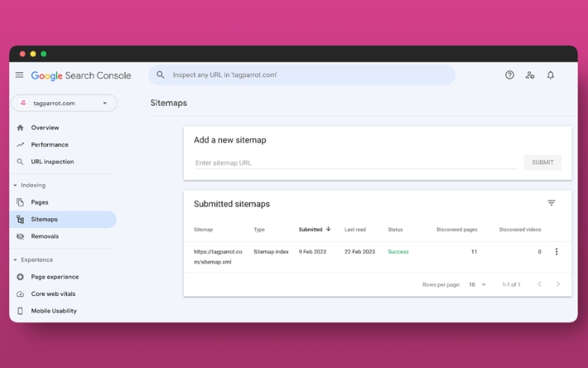Click the tagparrot.com property favicon
Viewport: 588px width, 368px height.
click(24, 103)
